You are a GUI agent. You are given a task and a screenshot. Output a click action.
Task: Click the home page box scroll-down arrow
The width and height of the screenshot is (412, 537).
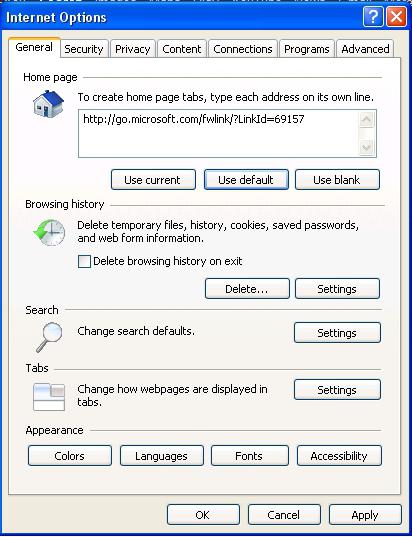click(367, 148)
